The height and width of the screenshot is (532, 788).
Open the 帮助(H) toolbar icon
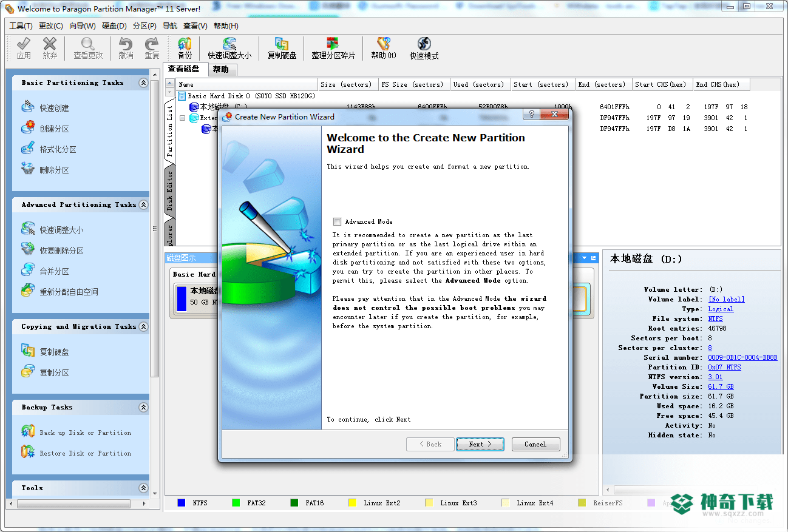pos(384,49)
